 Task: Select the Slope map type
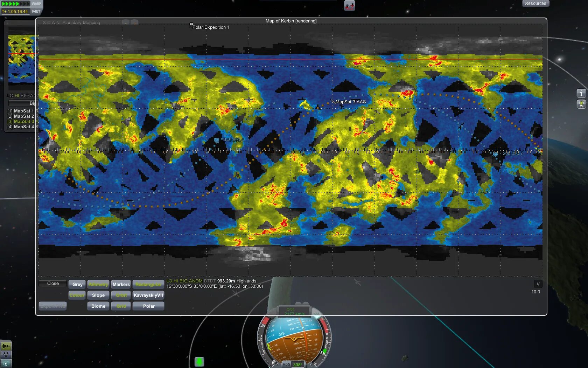coord(98,295)
